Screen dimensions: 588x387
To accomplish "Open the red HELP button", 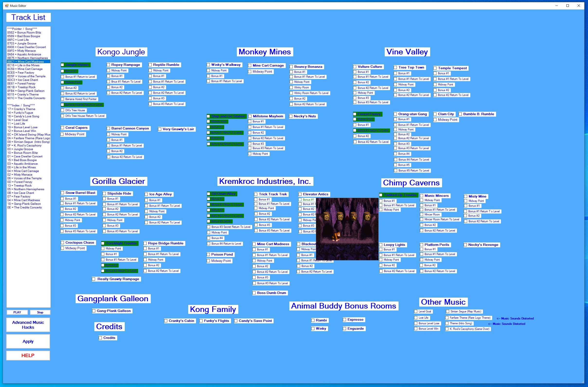I will [x=28, y=355].
